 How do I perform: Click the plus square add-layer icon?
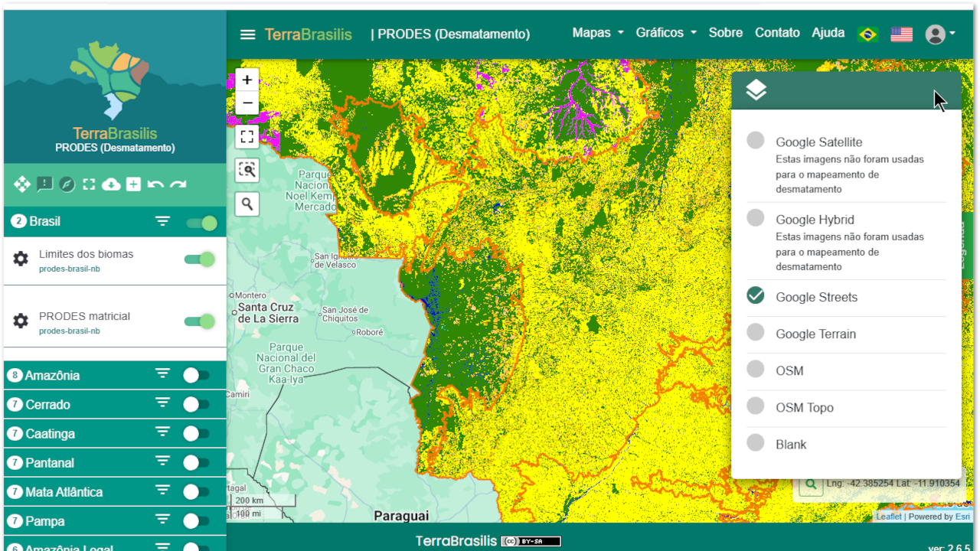[x=133, y=184]
